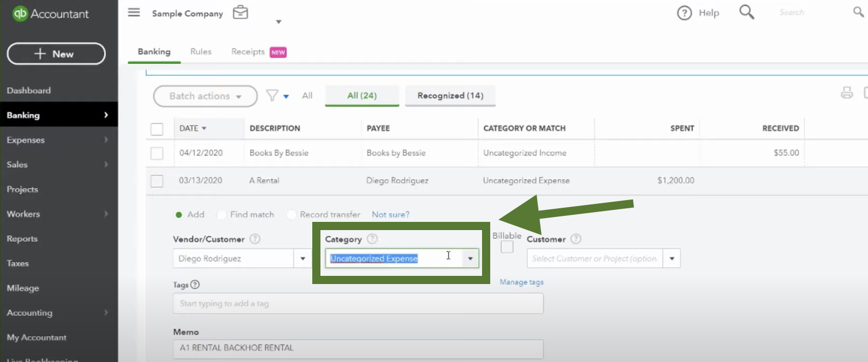Expand Workers sidebar submenu chevron
Screen dimensions: 868x362
(106, 214)
